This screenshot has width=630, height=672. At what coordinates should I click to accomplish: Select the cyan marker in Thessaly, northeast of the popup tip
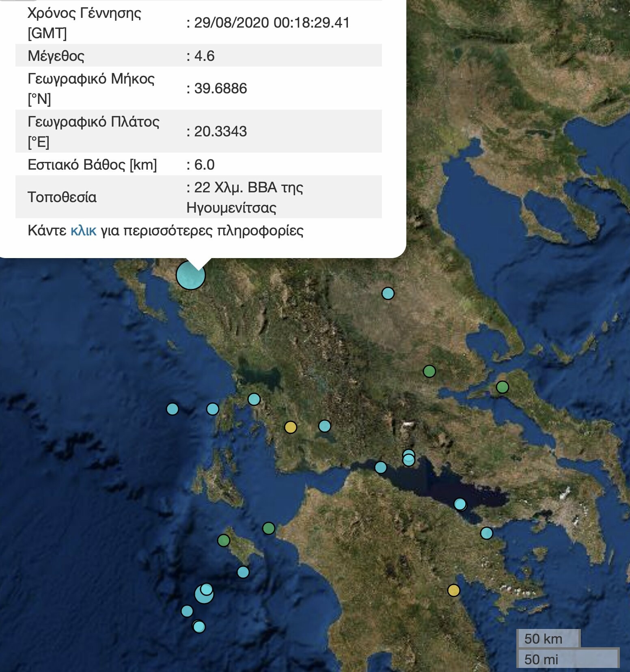388,293
